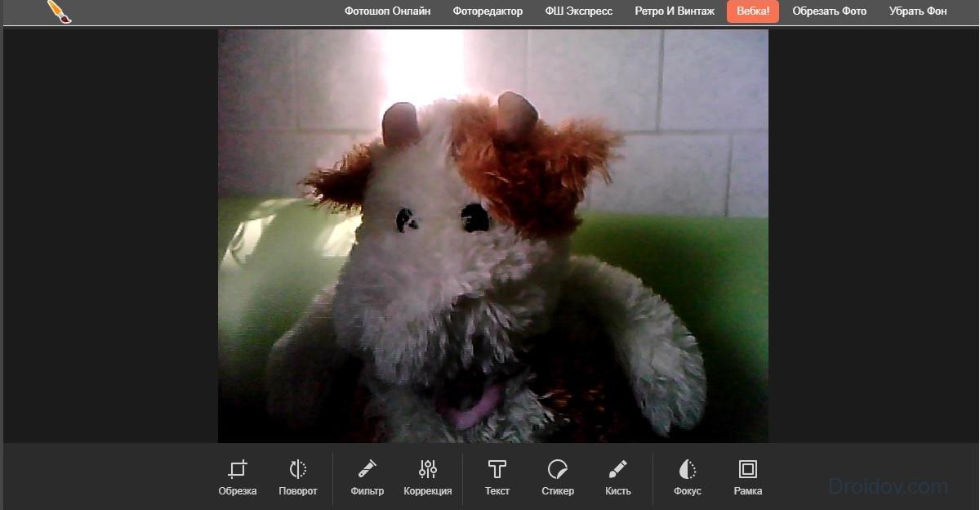Go to the Фоторедактор menu item
980x510 pixels.
[488, 11]
